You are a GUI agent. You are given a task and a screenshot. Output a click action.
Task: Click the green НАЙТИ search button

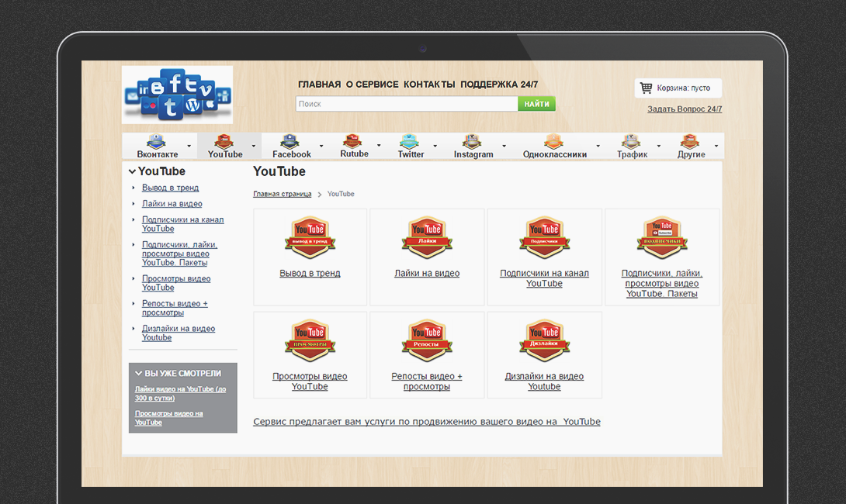pos(537,104)
